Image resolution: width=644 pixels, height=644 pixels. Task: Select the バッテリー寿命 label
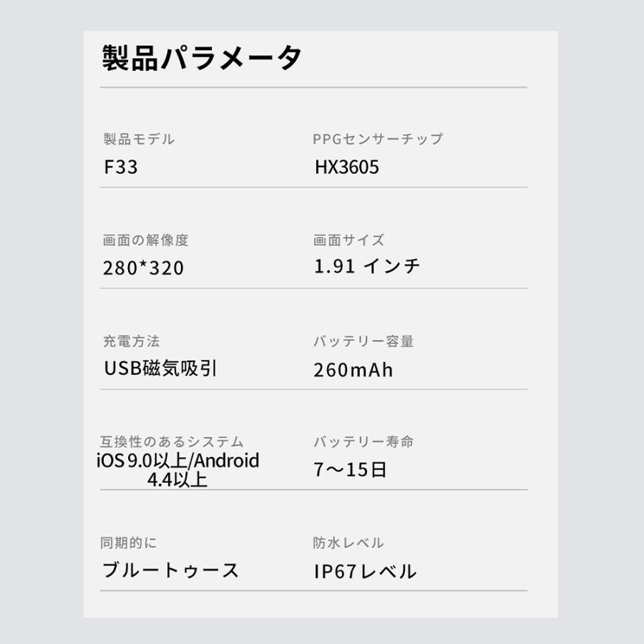(x=364, y=441)
